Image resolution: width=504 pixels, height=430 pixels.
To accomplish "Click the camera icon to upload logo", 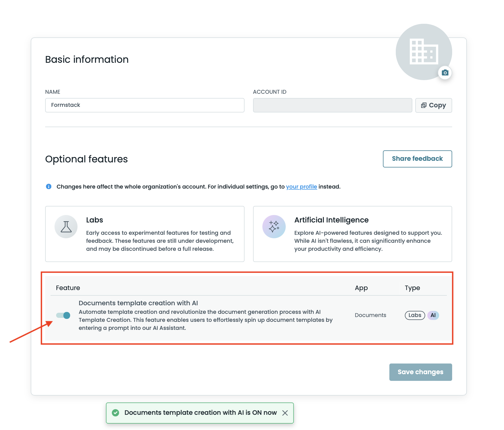I will coord(445,73).
